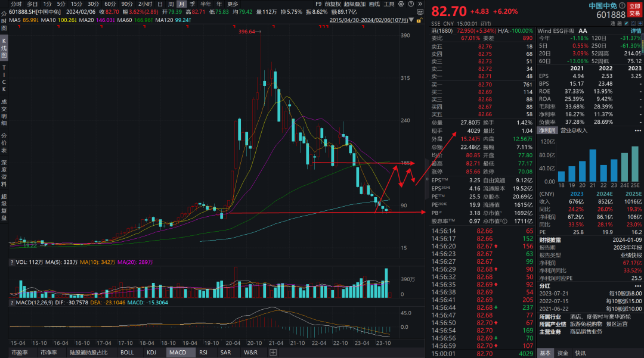Open the MACD indicator help icon
This screenshot has width=644, height=358.
5,303
